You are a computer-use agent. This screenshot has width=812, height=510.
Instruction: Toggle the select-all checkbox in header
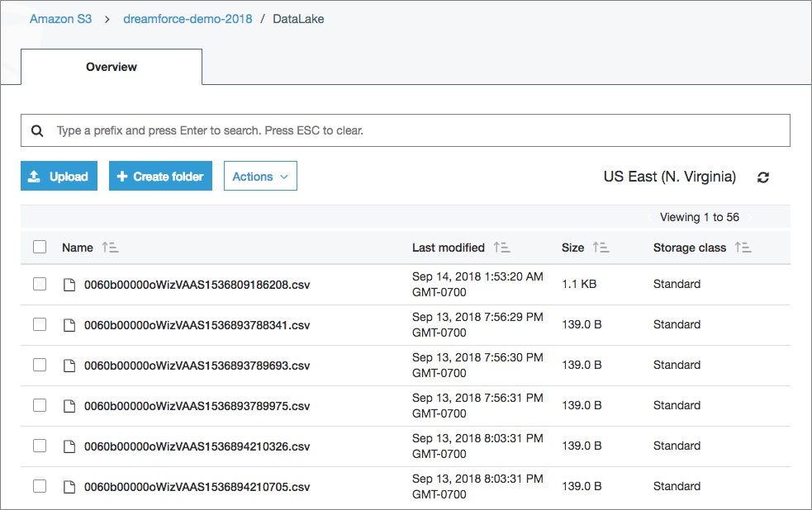[40, 247]
